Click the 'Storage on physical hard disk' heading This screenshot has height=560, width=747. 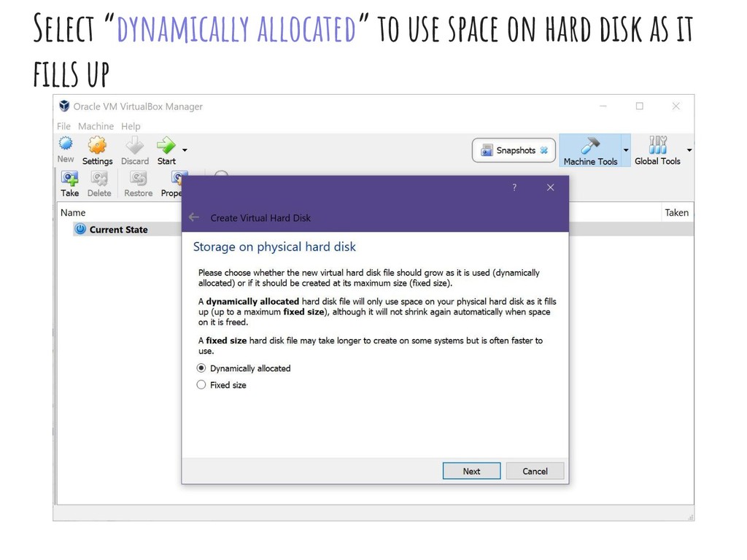click(x=274, y=246)
